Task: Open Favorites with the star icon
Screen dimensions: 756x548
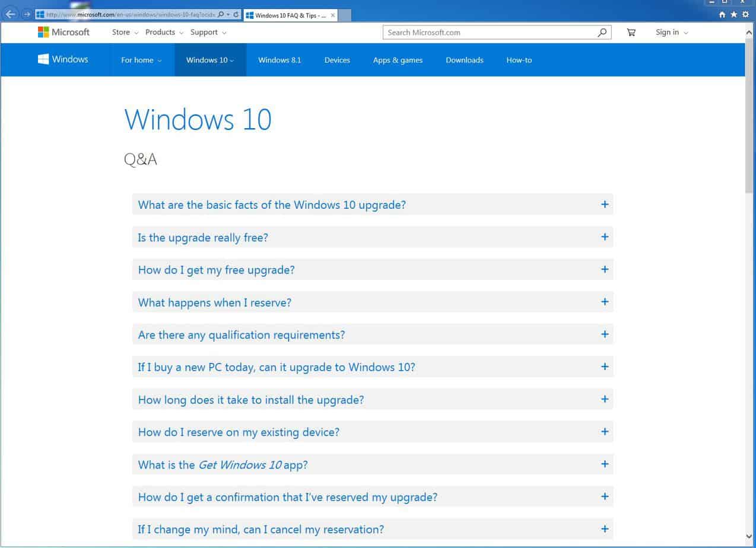Action: (x=734, y=15)
